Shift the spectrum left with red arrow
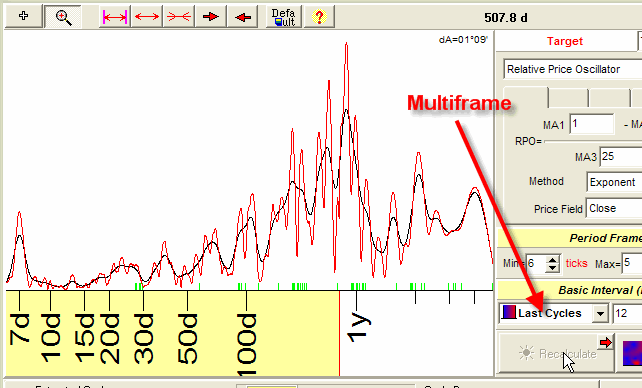642x388 pixels. point(243,17)
